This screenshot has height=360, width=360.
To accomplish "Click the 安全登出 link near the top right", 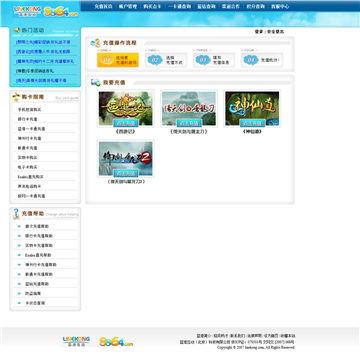I will [x=275, y=32].
